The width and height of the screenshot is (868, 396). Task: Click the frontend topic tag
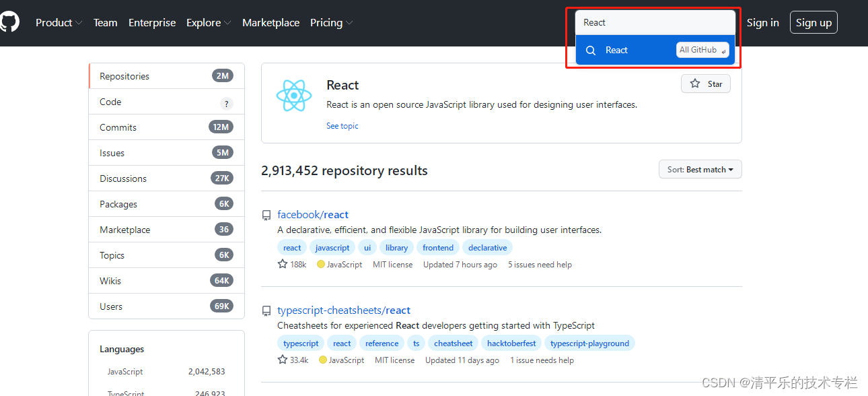point(438,248)
